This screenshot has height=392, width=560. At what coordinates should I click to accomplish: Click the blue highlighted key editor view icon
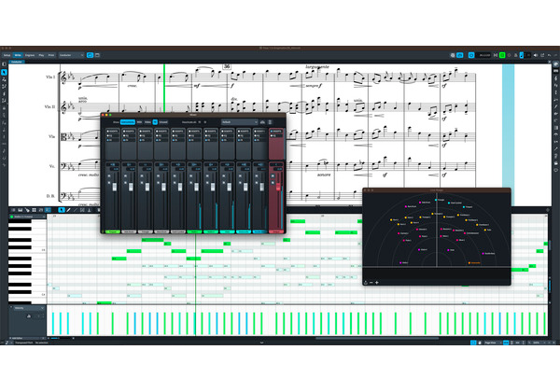coord(48,210)
